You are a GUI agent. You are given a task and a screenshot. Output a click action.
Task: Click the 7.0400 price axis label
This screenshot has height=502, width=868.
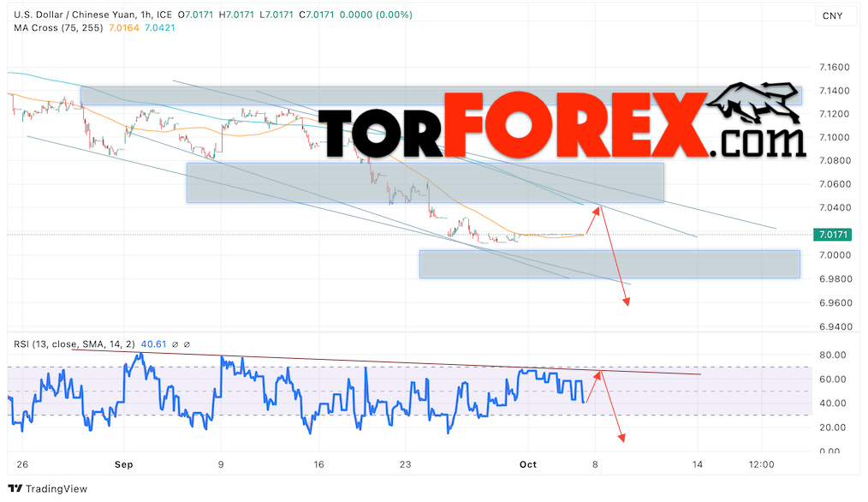click(835, 208)
